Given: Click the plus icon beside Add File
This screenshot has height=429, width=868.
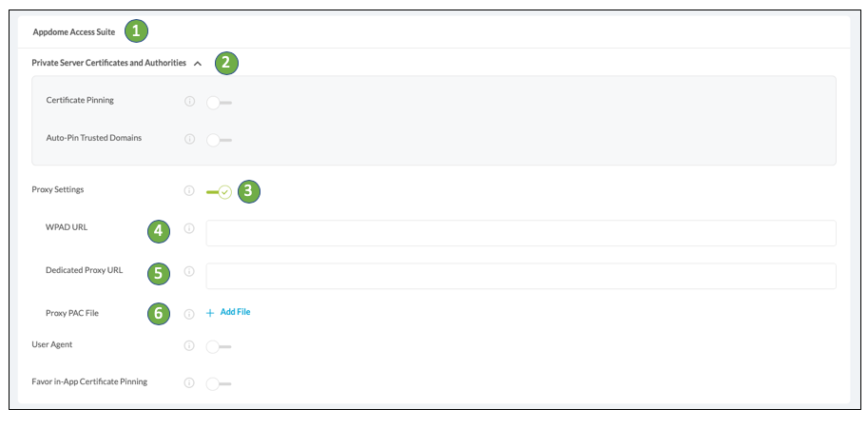Looking at the screenshot, I should tap(210, 313).
